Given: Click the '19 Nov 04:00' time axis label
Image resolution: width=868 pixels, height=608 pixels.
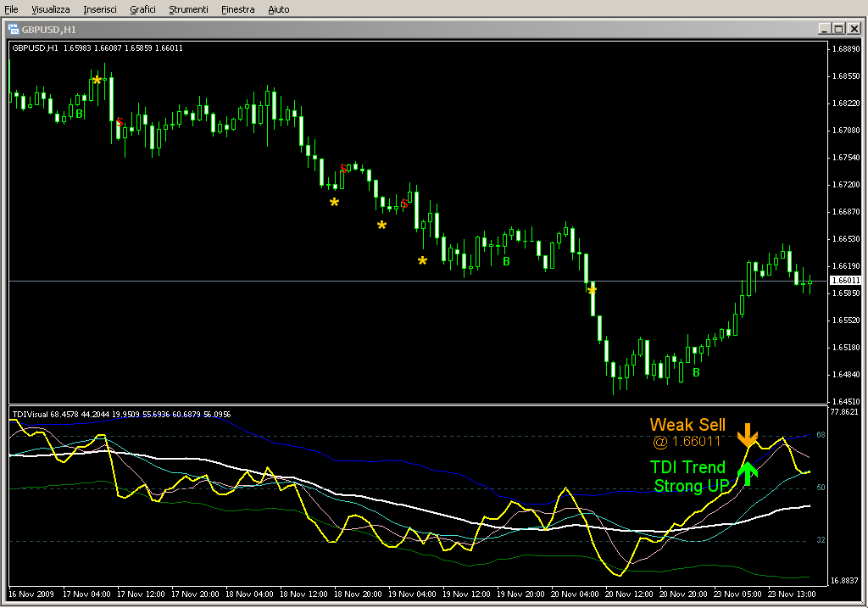Looking at the screenshot, I should (412, 594).
